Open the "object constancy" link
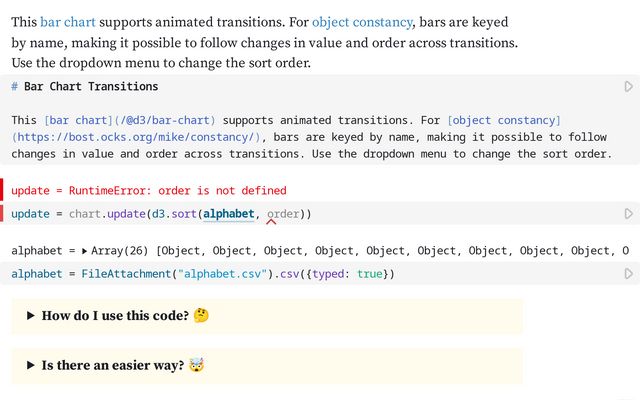640x400 pixels. [x=361, y=21]
